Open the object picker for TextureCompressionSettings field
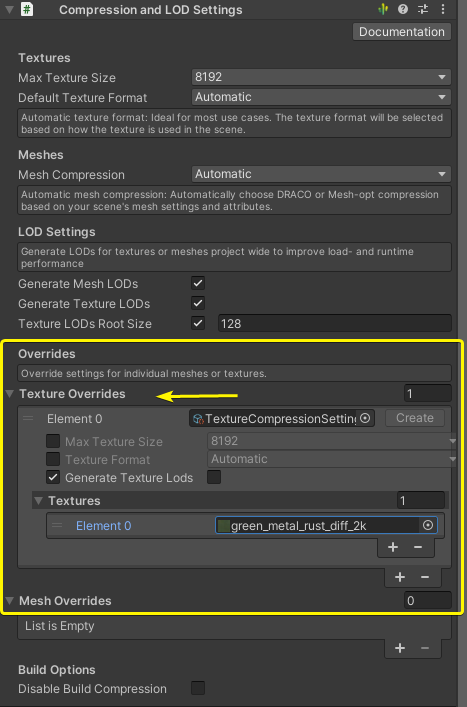This screenshot has width=467, height=707. [365, 418]
